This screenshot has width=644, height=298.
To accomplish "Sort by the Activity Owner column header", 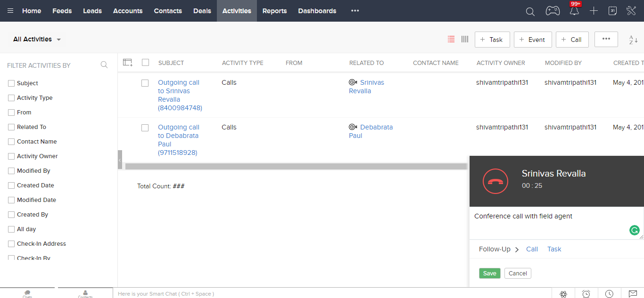I will (x=501, y=63).
